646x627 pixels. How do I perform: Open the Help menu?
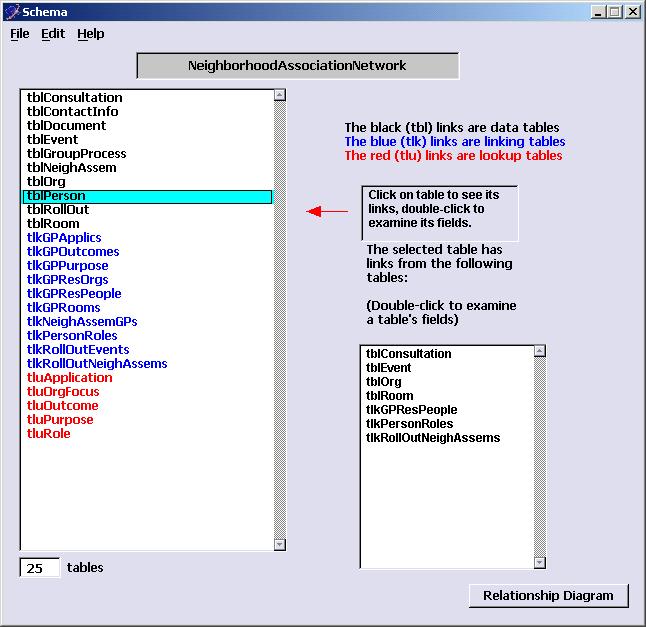click(x=91, y=34)
